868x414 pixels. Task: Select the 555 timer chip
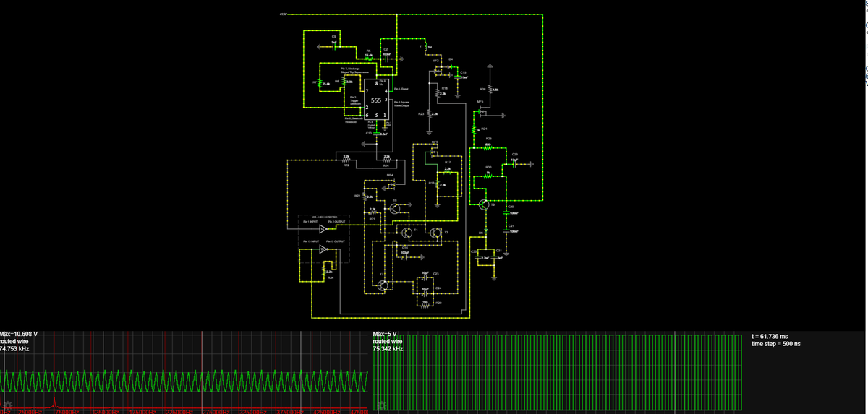click(376, 99)
